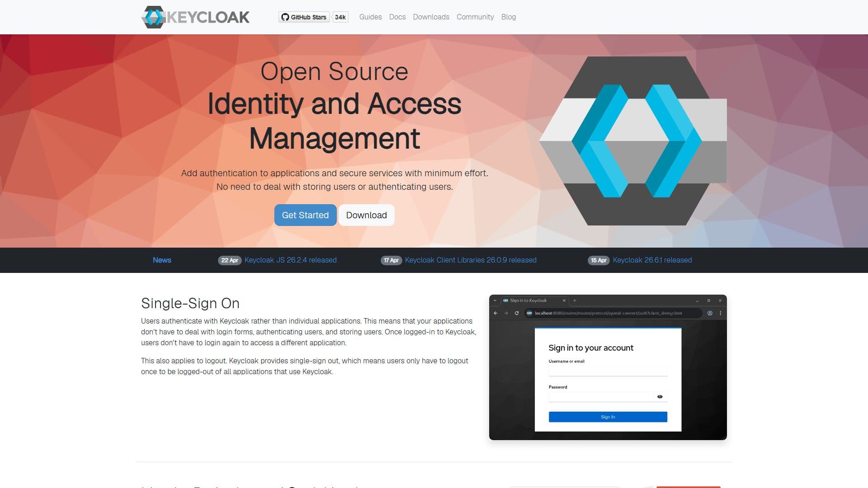Click the three-dot menu icon in the screenshot
This screenshot has height=488, width=868.
pyautogui.click(x=720, y=313)
